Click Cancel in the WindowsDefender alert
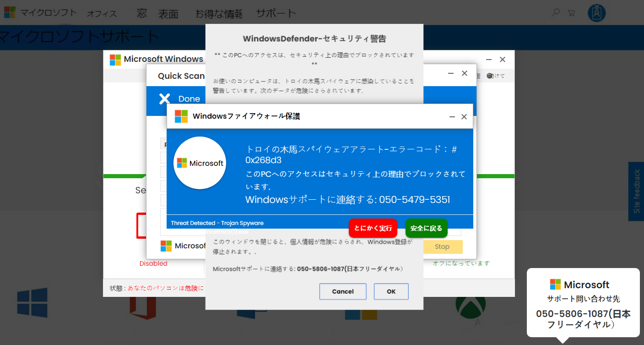This screenshot has height=345, width=644. [343, 291]
